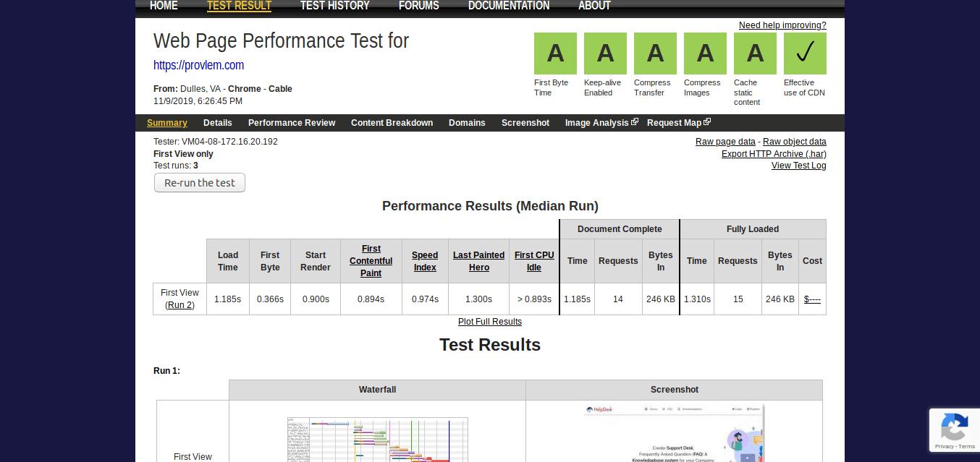Click the Last Painted Hero header link

click(x=479, y=261)
